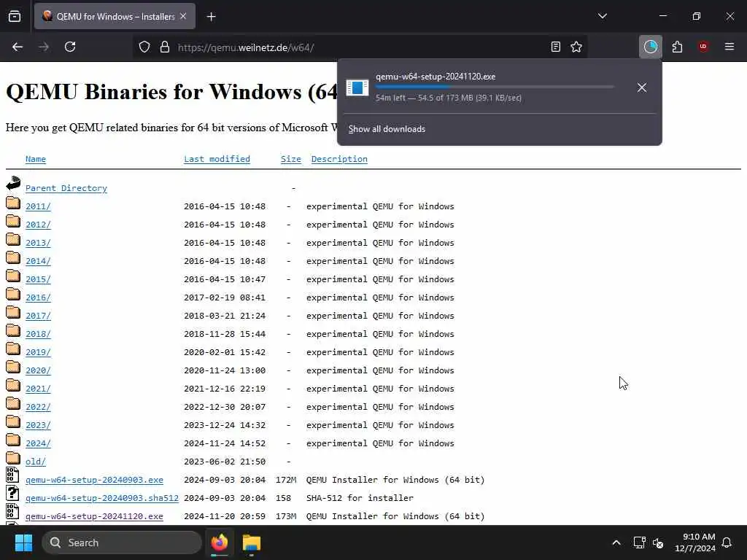Click Show all downloads
Image resolution: width=747 pixels, height=560 pixels.
pyautogui.click(x=387, y=129)
